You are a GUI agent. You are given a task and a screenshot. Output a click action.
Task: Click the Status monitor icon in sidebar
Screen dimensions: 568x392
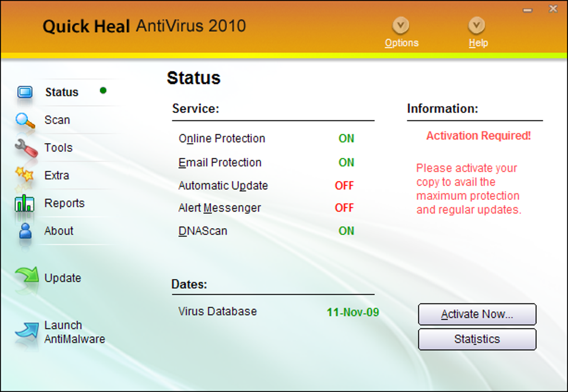25,92
